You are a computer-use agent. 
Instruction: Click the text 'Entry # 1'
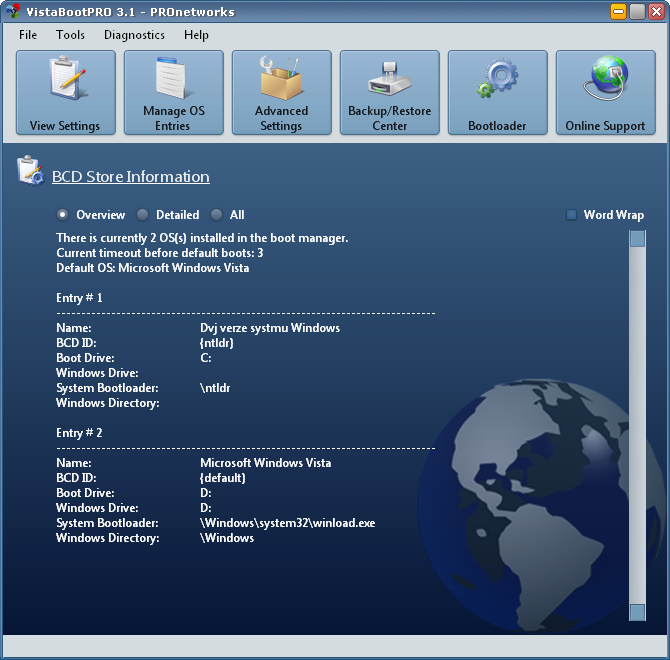[x=79, y=298]
